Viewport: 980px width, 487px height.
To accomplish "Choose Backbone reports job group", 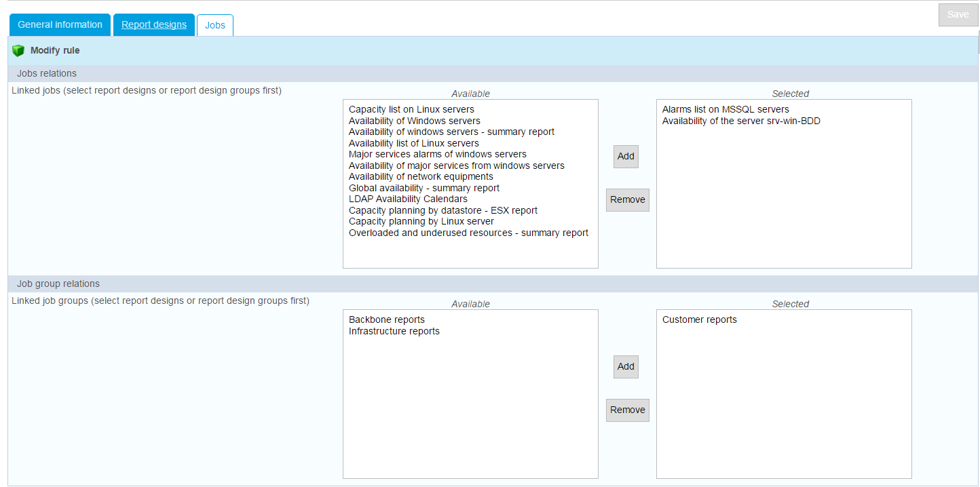I will pos(386,319).
